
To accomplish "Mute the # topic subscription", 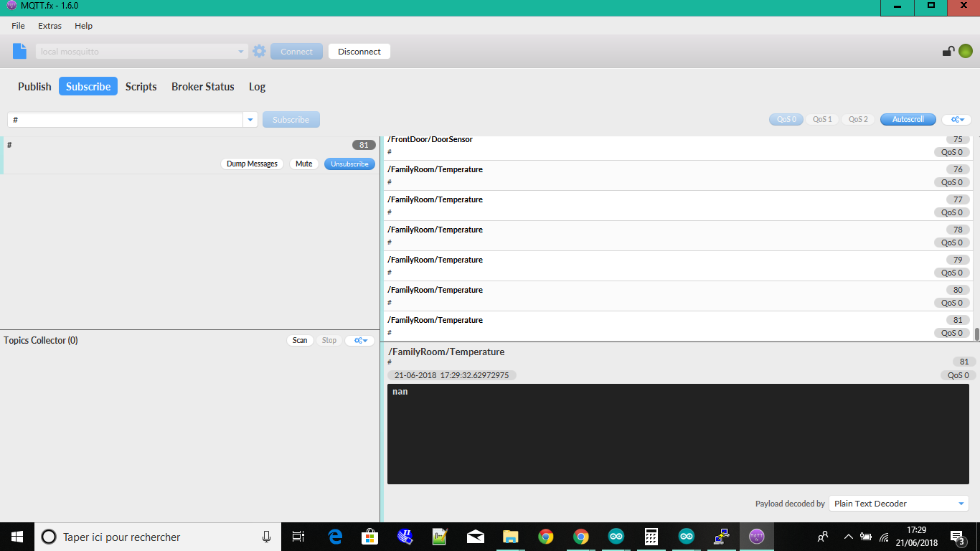I will click(x=303, y=164).
